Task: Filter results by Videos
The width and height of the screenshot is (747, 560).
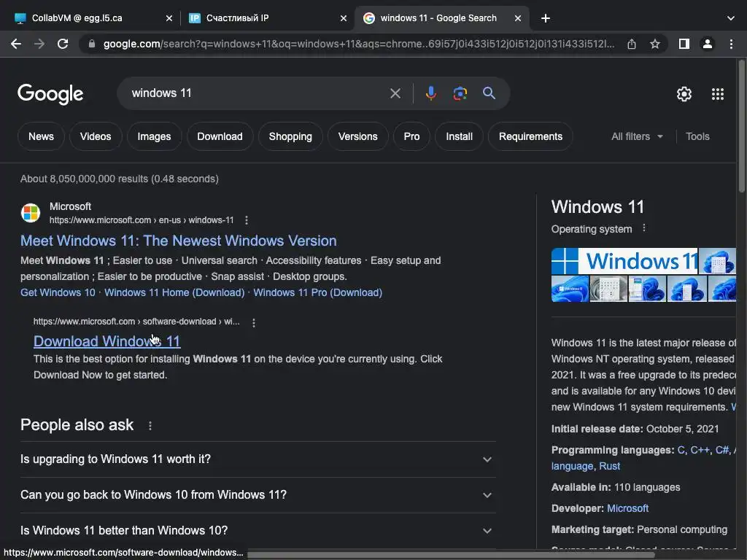Action: tap(96, 136)
